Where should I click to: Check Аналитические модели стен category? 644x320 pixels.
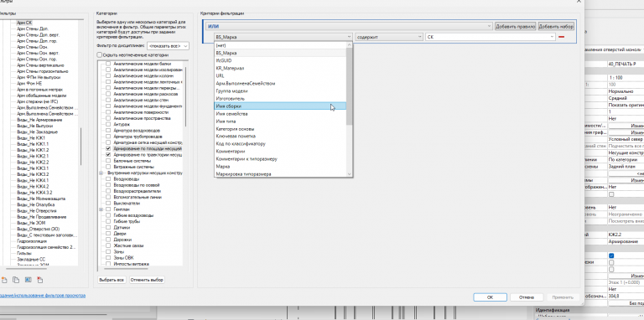[108, 100]
